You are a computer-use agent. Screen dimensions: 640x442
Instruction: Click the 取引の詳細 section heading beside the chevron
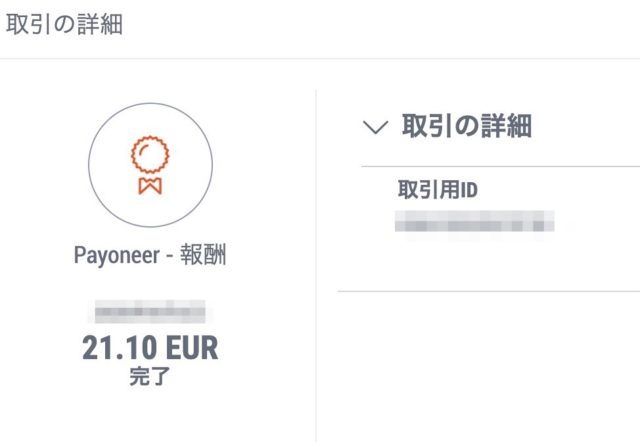(x=466, y=126)
